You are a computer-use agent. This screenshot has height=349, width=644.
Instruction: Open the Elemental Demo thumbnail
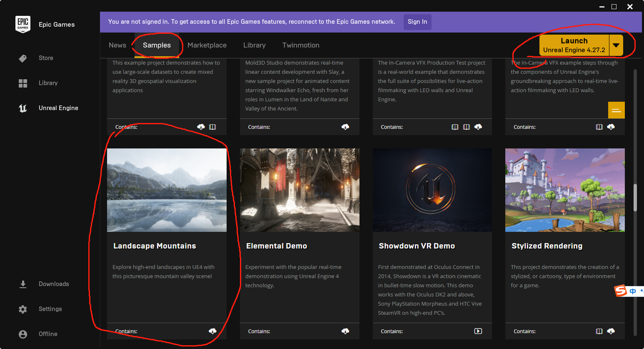[x=300, y=190]
